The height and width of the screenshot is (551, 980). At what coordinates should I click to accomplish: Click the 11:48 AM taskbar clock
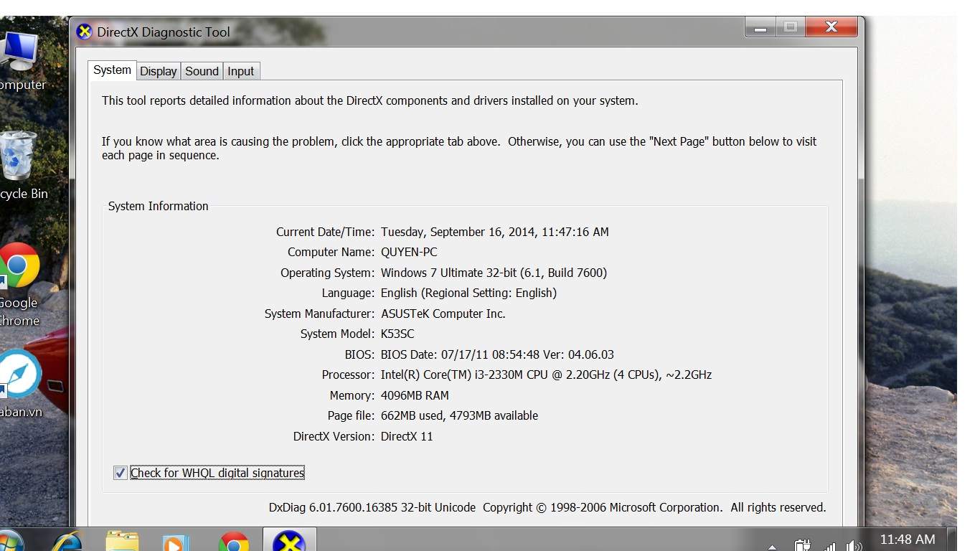point(908,540)
